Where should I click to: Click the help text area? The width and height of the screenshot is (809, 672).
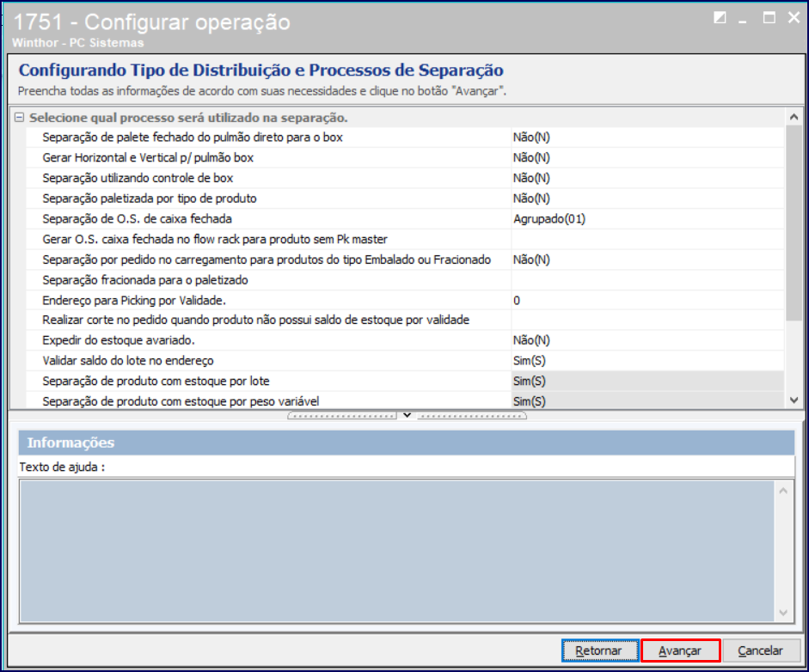click(x=396, y=551)
